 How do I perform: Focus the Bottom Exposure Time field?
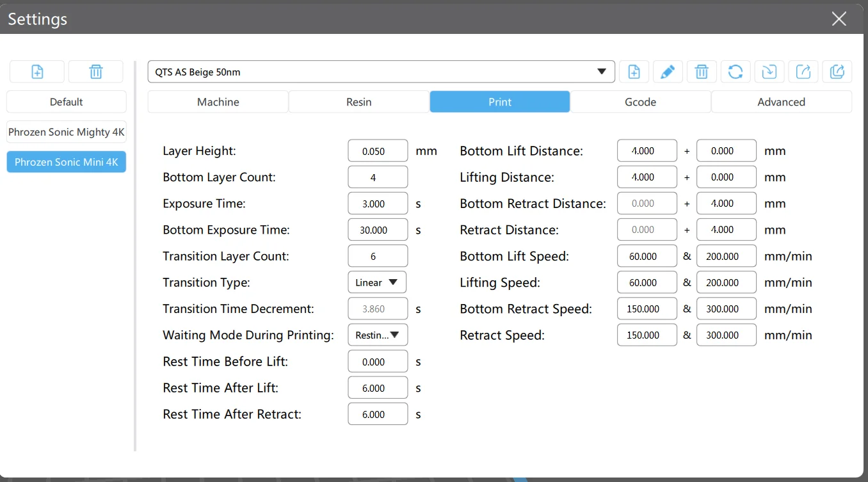[378, 230]
